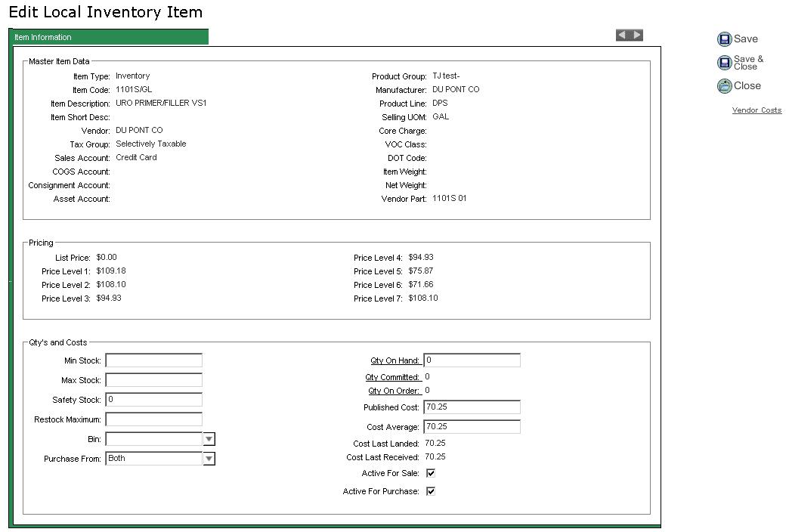Click the Cost Average input field
Image resolution: width=789 pixels, height=532 pixels.
tap(472, 427)
